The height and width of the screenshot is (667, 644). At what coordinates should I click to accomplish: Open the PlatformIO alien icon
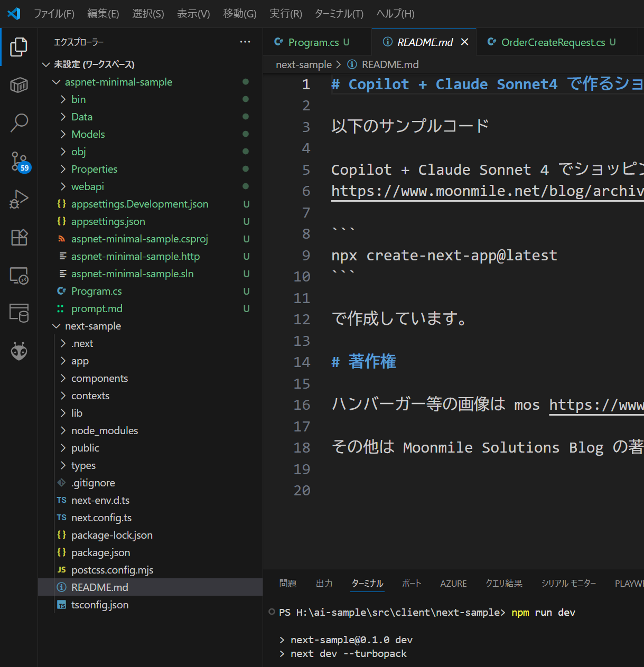pos(19,351)
